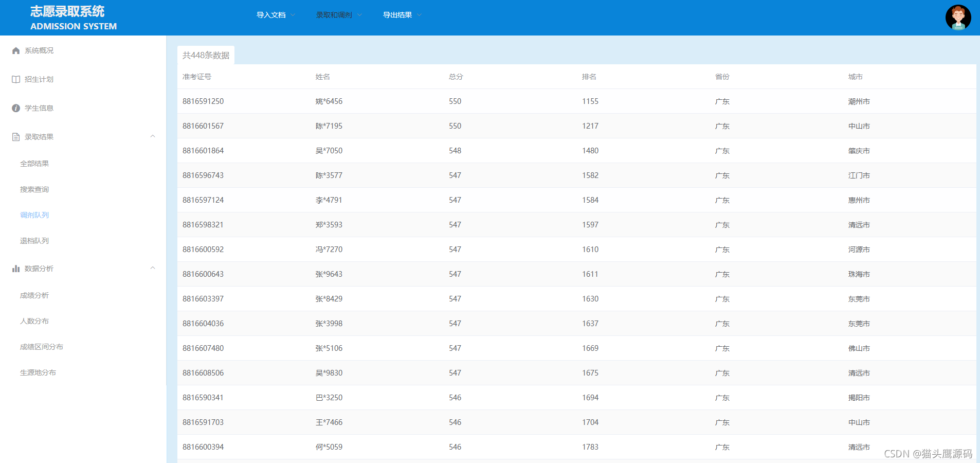Click the name 张*8429
The image size is (980, 463).
pos(329,299)
